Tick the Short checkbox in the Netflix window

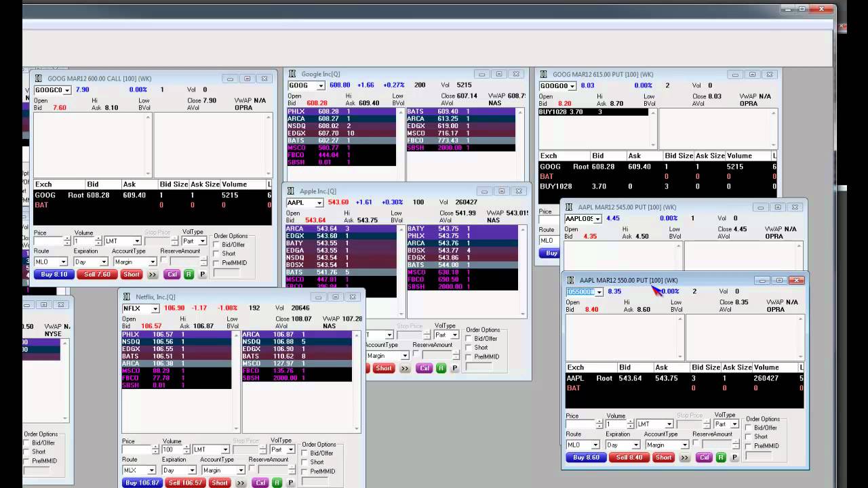(x=305, y=462)
